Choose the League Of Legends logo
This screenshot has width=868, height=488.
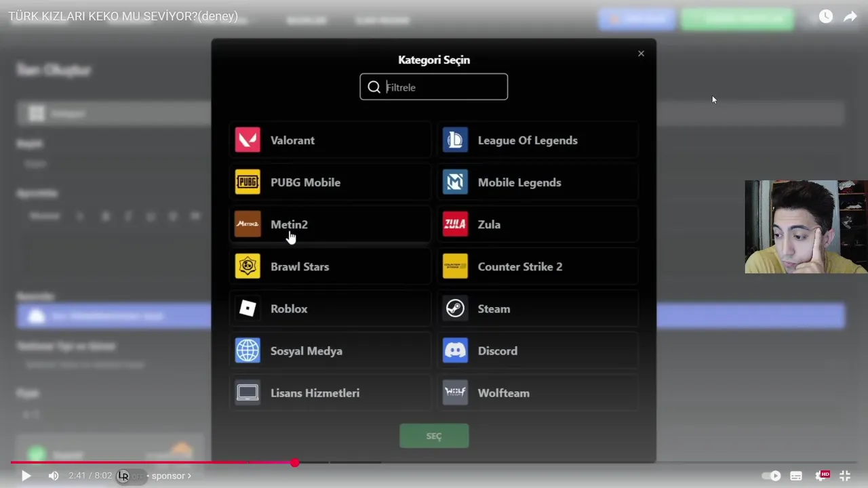[455, 140]
